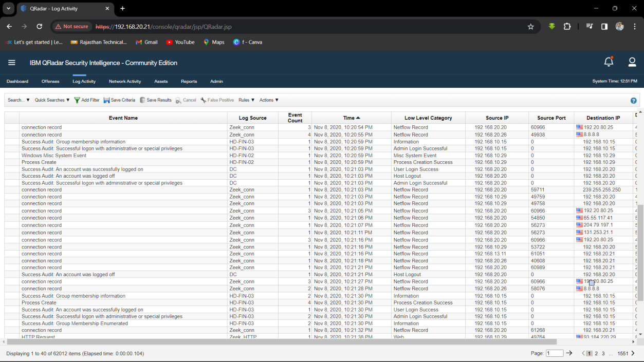Go to results page 2
The width and height of the screenshot is (644, 362).
click(x=596, y=353)
